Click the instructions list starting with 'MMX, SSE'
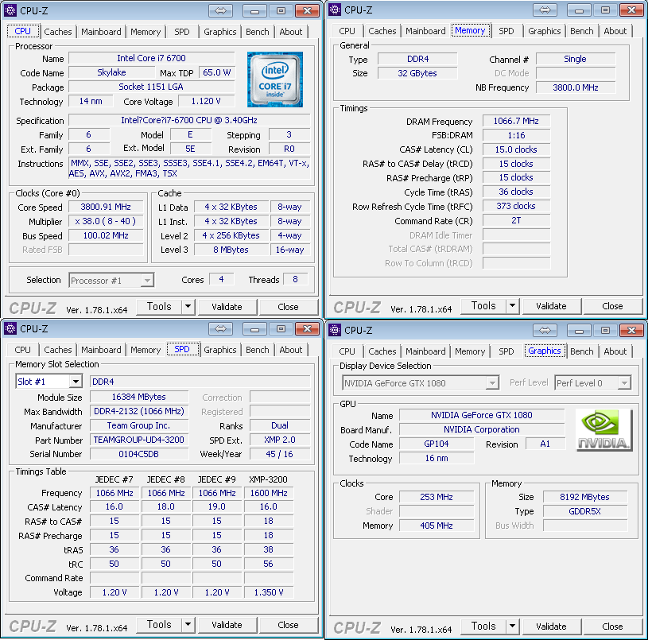 point(189,169)
